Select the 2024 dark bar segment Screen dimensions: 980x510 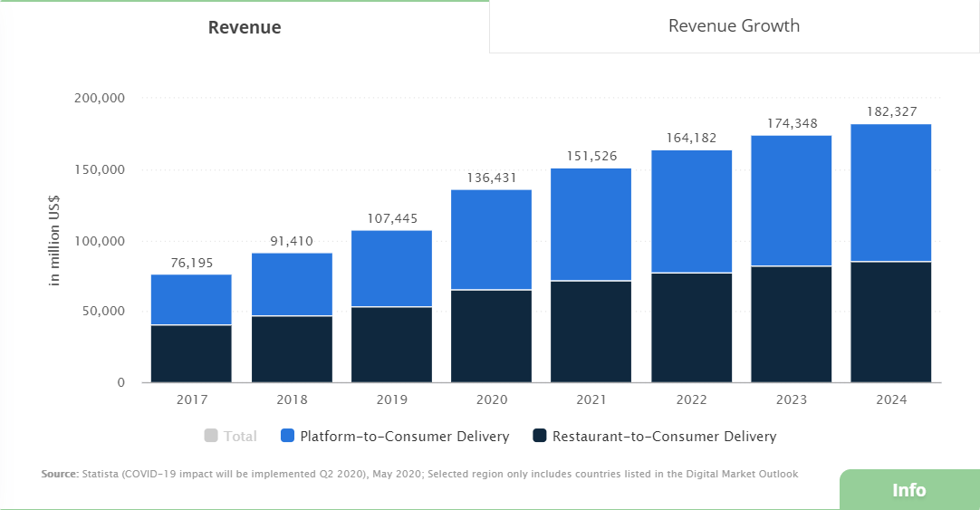891,322
